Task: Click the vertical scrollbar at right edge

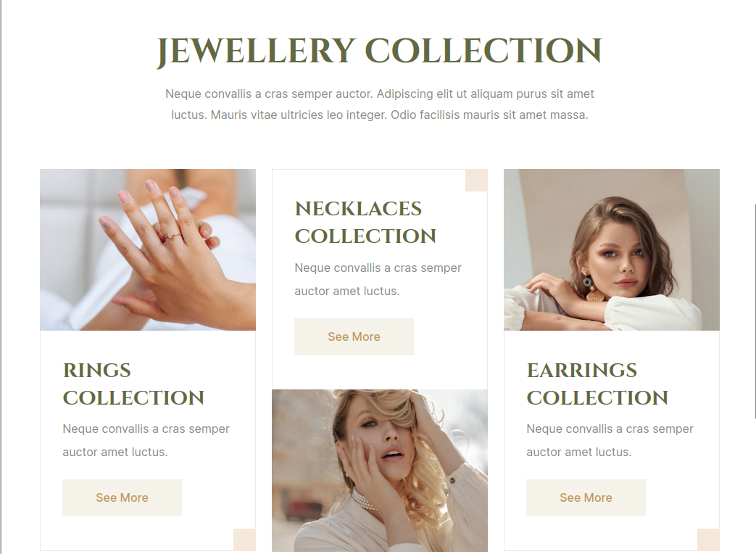Action: coord(755,311)
